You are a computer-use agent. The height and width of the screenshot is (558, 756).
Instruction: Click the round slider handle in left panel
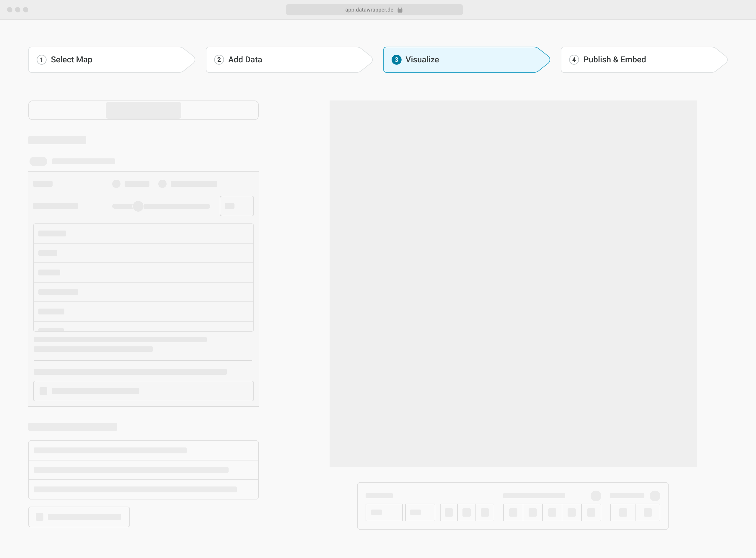click(138, 206)
